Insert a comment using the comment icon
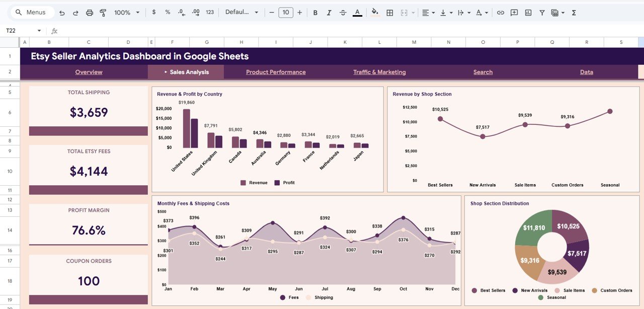The width and height of the screenshot is (644, 309). pyautogui.click(x=514, y=12)
